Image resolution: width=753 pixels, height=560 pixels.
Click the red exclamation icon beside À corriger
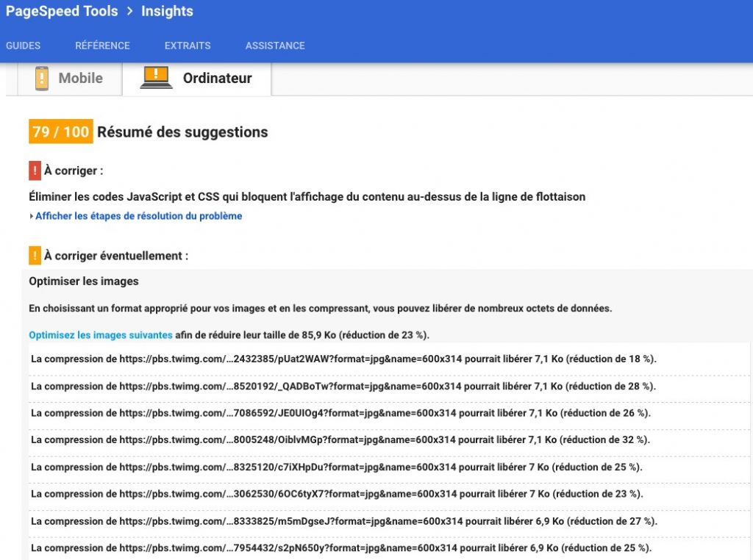coord(35,170)
